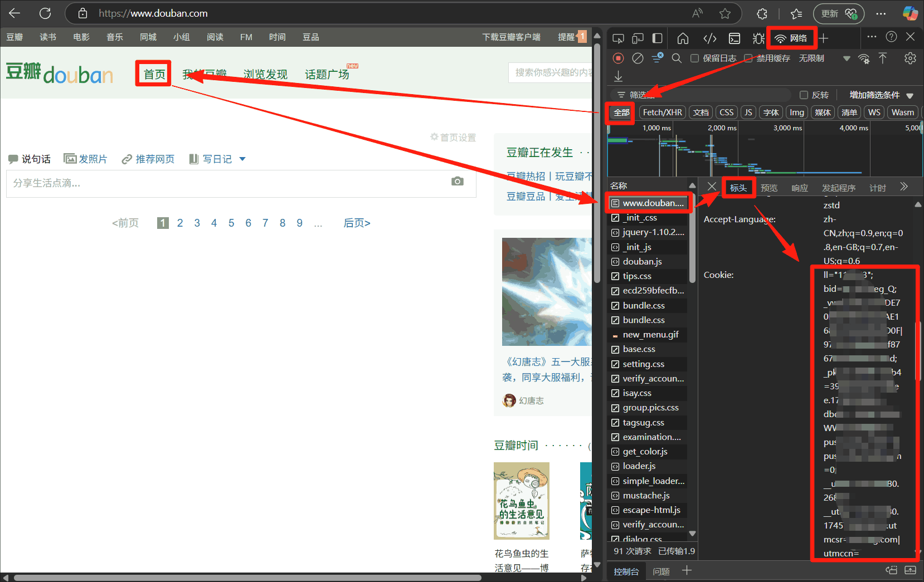Open 更新 browser update button
The height and width of the screenshot is (582, 924).
838,13
